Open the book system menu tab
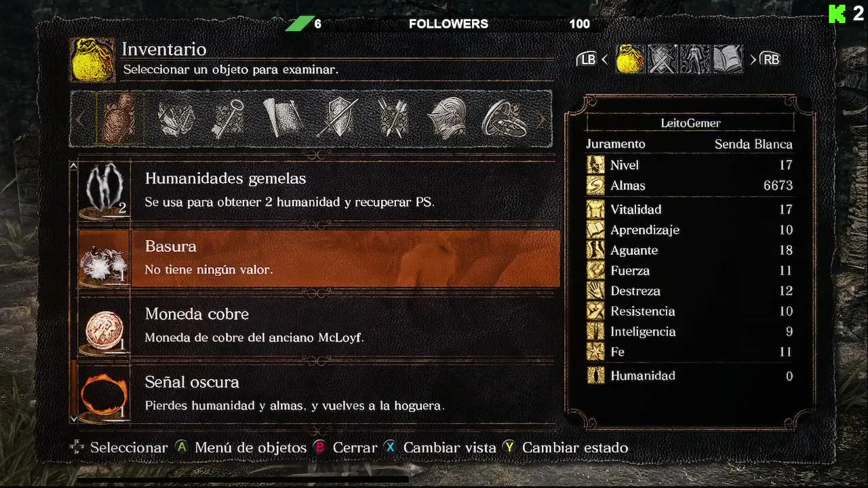Image resolution: width=868 pixels, height=488 pixels. click(x=728, y=60)
